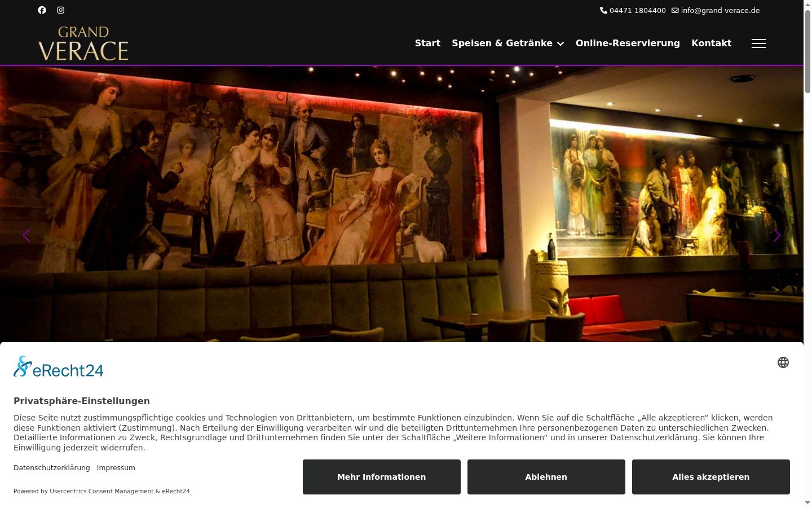Open the Datenschutzerklärung link
Viewport: 812px width, 508px height.
[x=52, y=468]
